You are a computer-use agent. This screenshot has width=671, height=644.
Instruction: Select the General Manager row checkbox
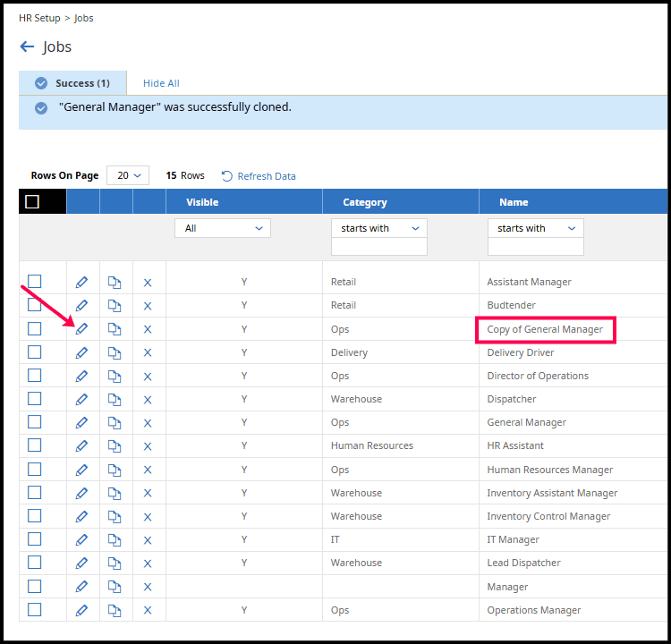(34, 422)
